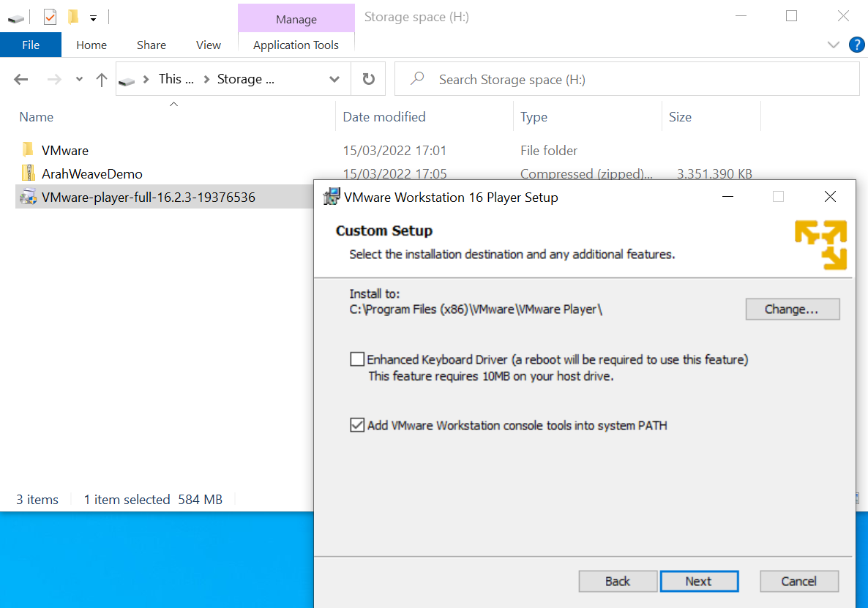Expand chevron between This and Storage
This screenshot has width=868, height=608.
pyautogui.click(x=206, y=80)
